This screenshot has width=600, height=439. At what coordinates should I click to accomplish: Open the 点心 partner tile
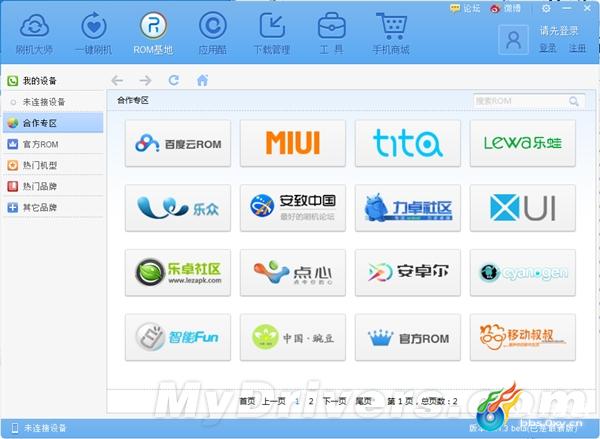pos(293,273)
